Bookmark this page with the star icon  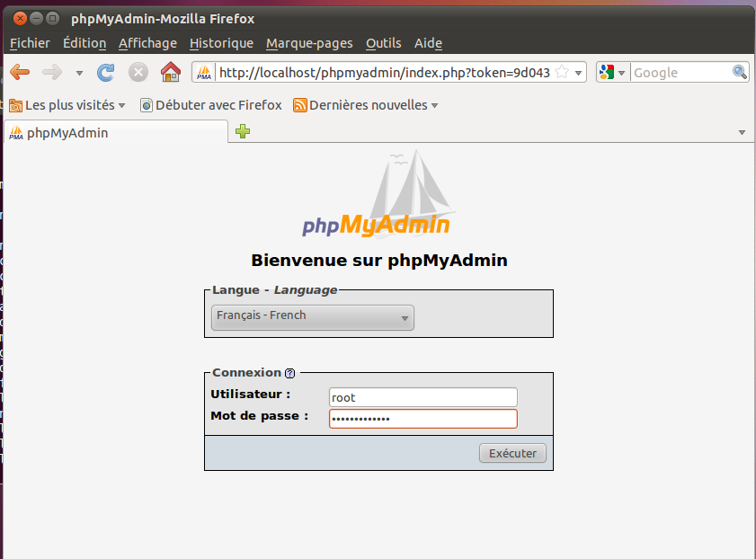(562, 73)
